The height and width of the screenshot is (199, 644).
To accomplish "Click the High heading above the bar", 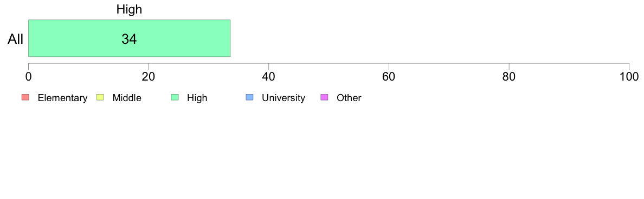I will [x=129, y=10].
